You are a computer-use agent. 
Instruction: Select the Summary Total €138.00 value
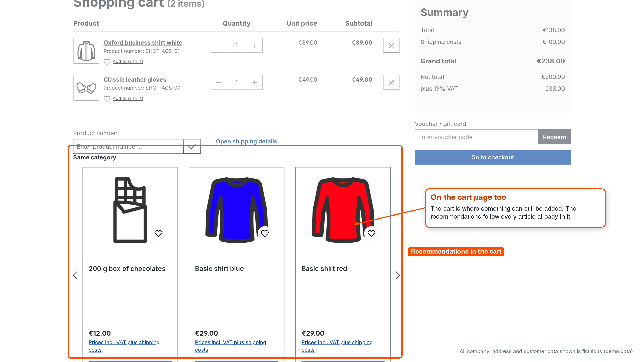click(x=553, y=30)
